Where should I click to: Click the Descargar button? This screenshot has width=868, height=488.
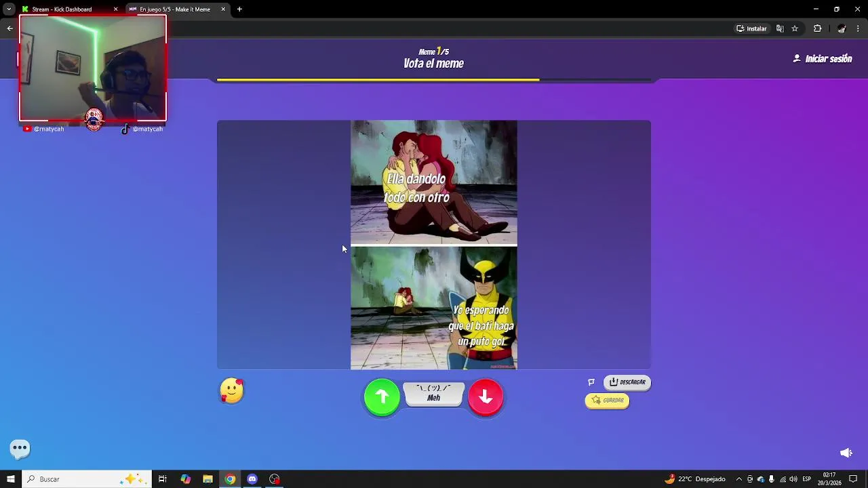point(627,382)
